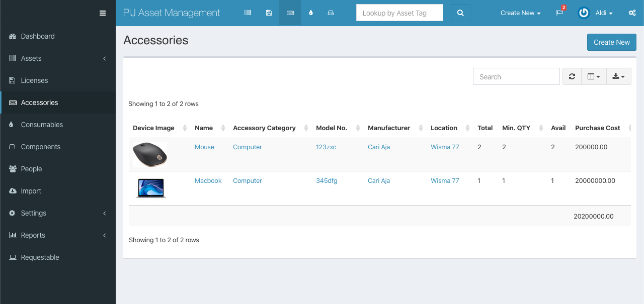This screenshot has width=644, height=304.
Task: Sort table by Name column header
Action: pos(204,128)
